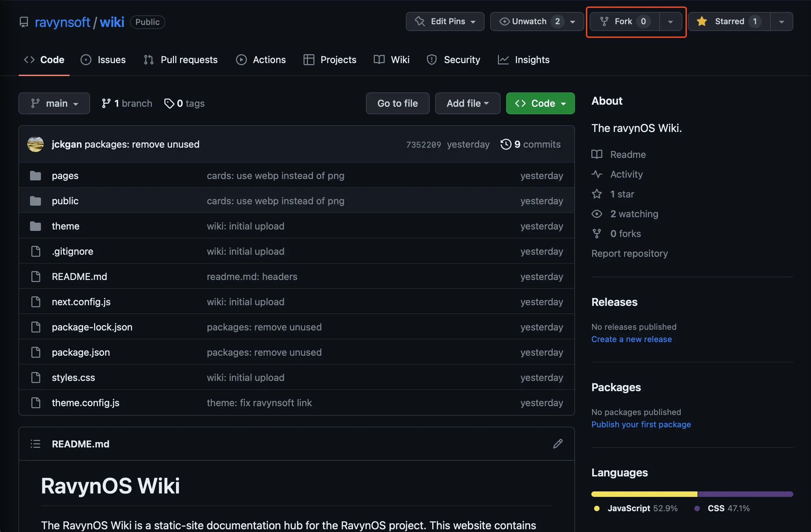
Task: Click the Unwatch button to toggle watching
Action: (x=529, y=21)
